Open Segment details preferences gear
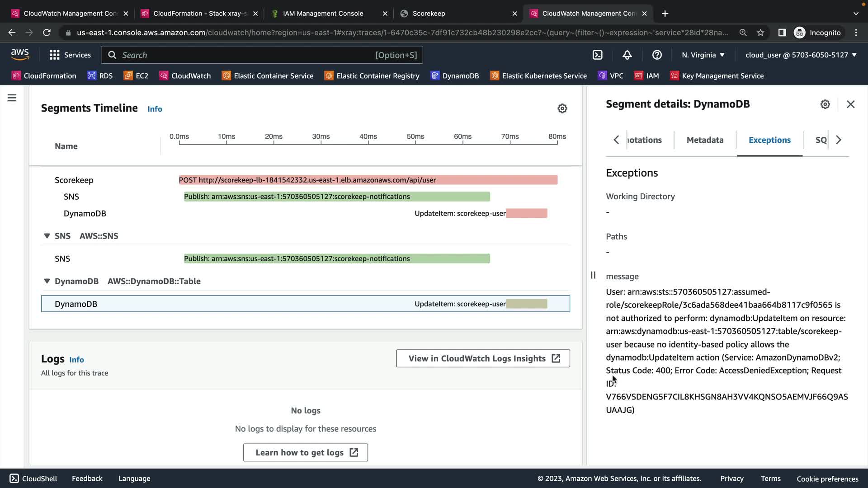The image size is (868, 488). (825, 104)
